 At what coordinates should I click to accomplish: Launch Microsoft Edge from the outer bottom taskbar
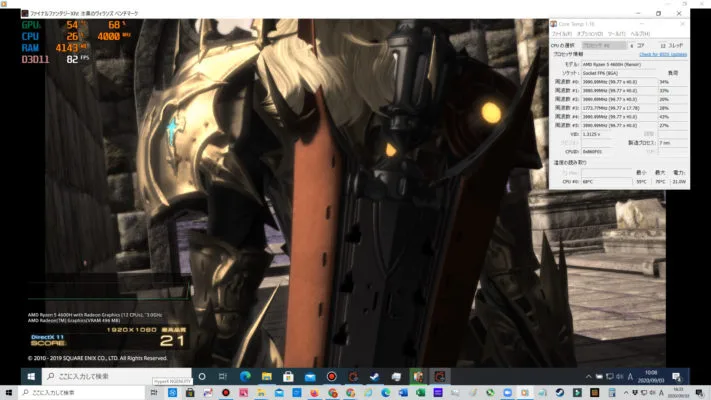pos(385,393)
